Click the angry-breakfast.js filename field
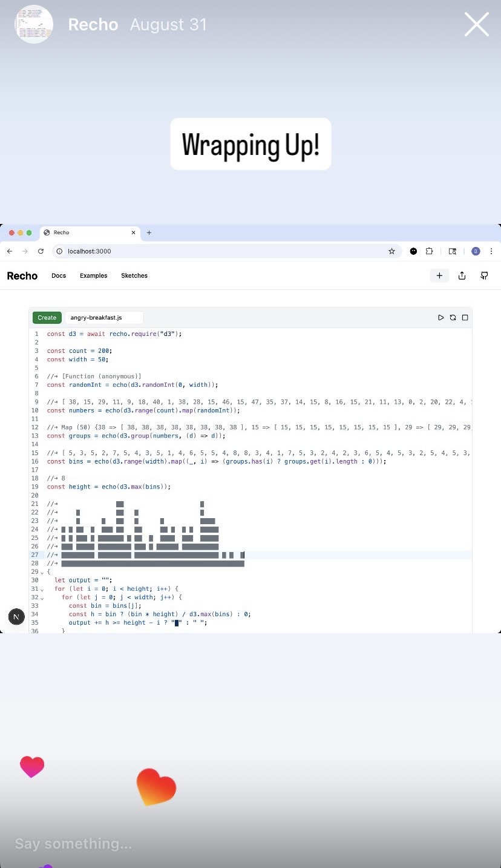 pos(103,317)
